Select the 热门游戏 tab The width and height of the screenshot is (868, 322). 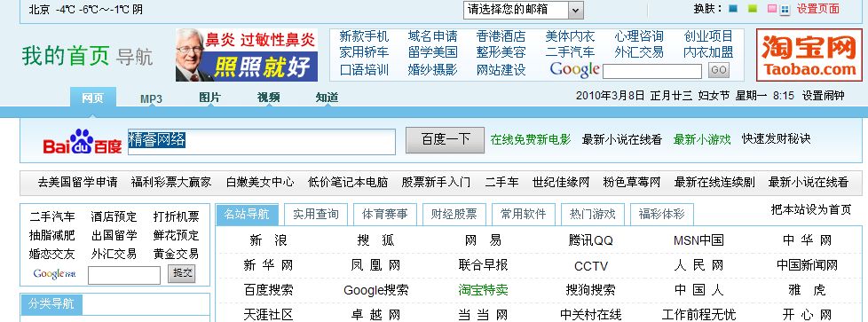pyautogui.click(x=592, y=214)
